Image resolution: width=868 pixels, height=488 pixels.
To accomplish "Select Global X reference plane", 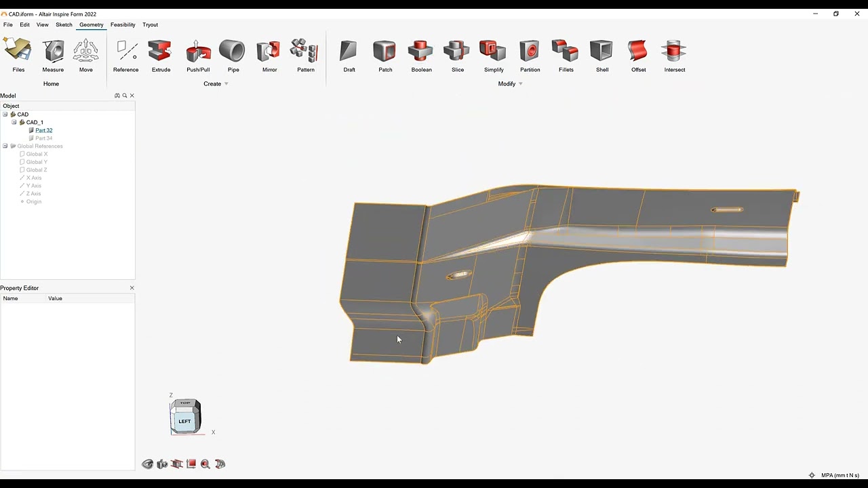I will [37, 155].
